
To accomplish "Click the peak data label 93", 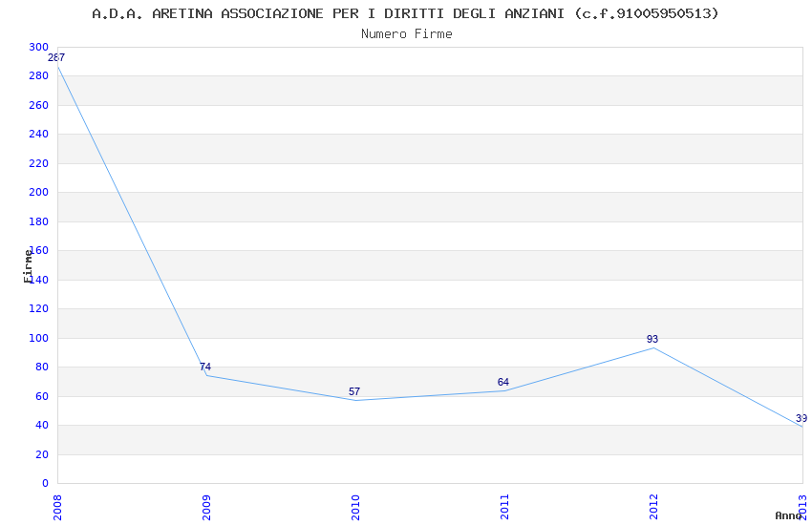I will point(652,340).
